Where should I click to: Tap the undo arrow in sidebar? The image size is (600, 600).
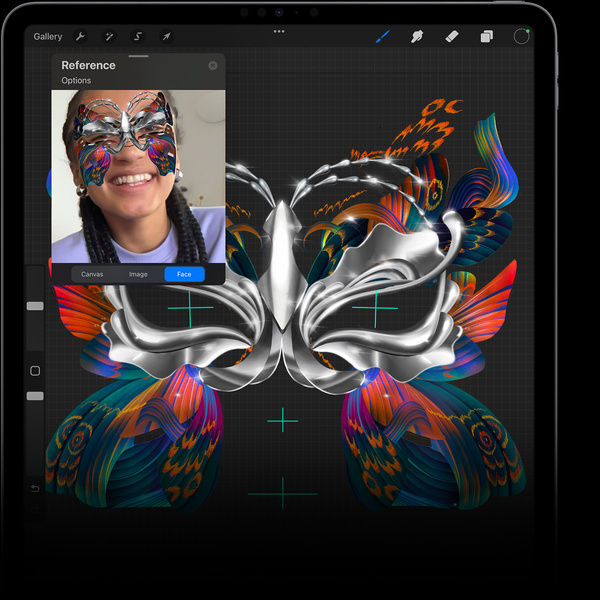coord(35,488)
